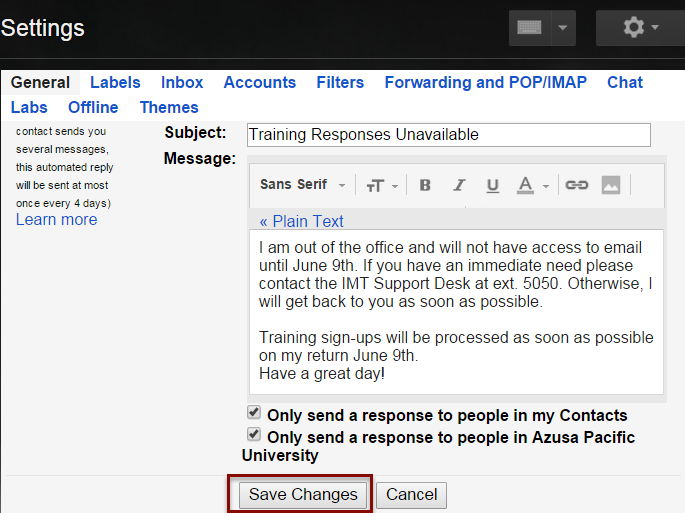Open the keyboard input tools dropdown arrow

coord(563,28)
